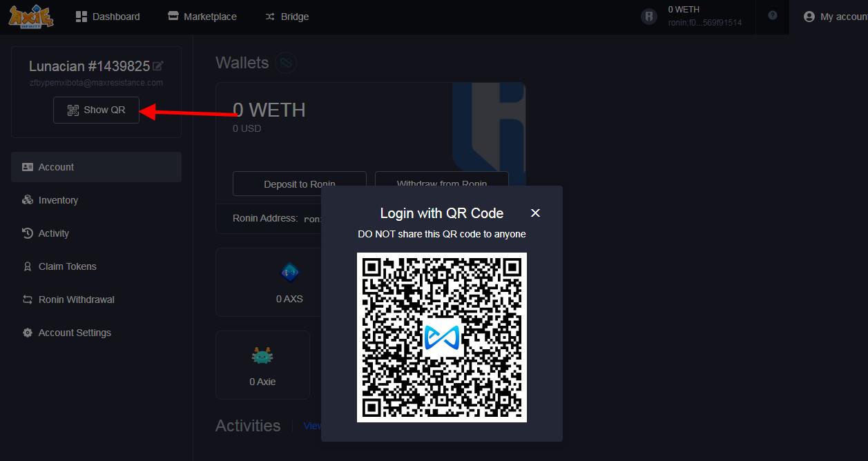Close the Login with QR Code dialog
Image resolution: width=868 pixels, height=461 pixels.
point(535,213)
